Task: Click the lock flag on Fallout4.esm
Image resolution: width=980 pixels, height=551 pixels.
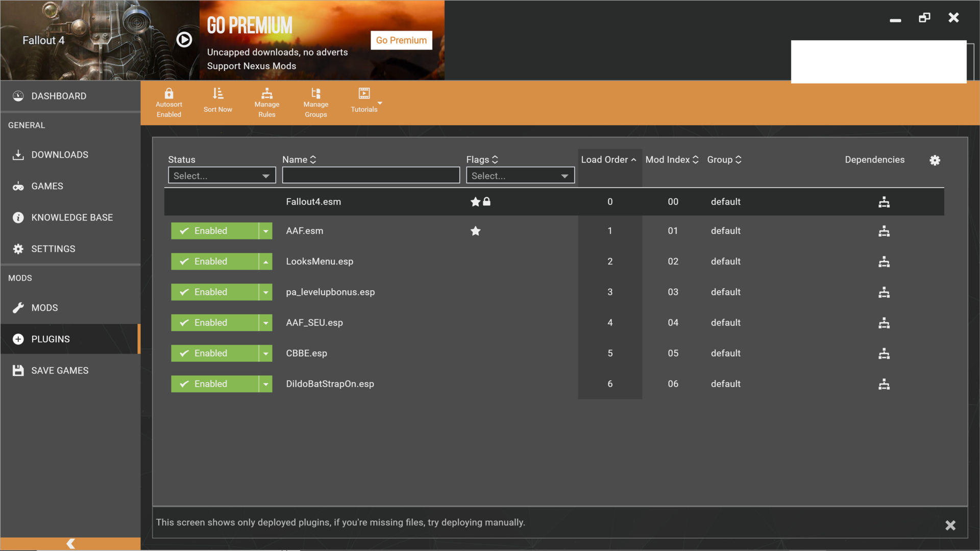Action: (487, 202)
